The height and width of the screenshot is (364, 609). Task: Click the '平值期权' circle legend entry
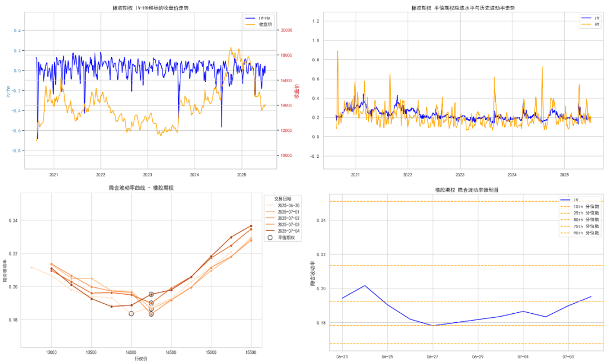(x=281, y=237)
